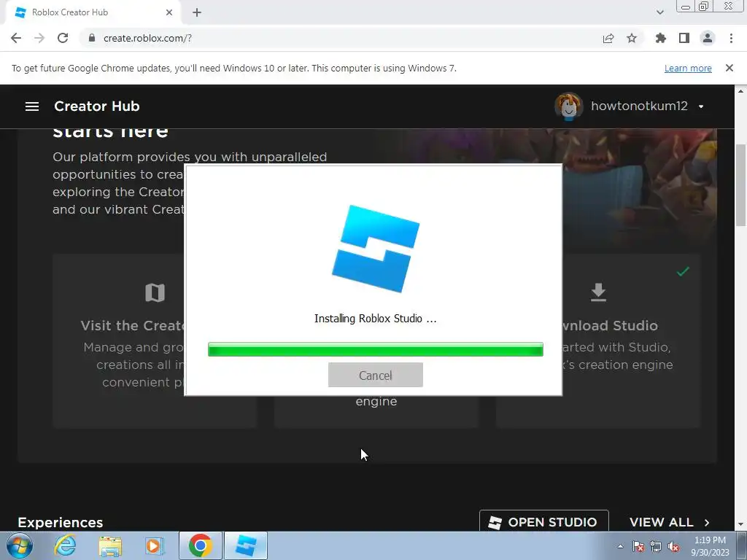
Task: Click the forward navigation arrow
Action: (39, 38)
